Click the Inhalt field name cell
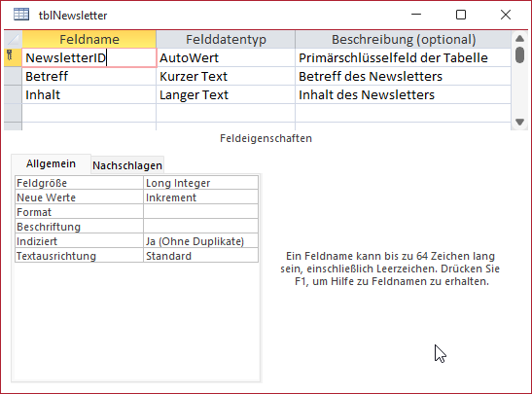The image size is (532, 394). [89, 94]
